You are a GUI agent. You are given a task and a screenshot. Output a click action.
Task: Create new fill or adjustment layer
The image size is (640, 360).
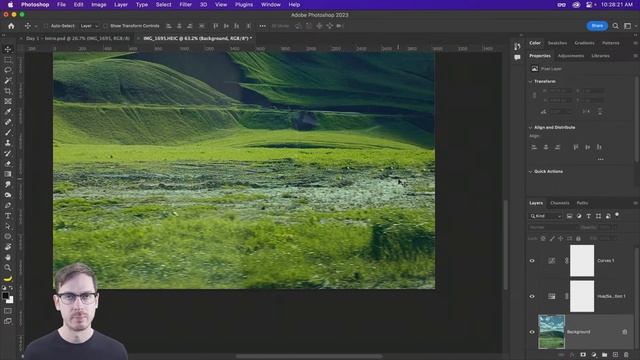point(594,355)
